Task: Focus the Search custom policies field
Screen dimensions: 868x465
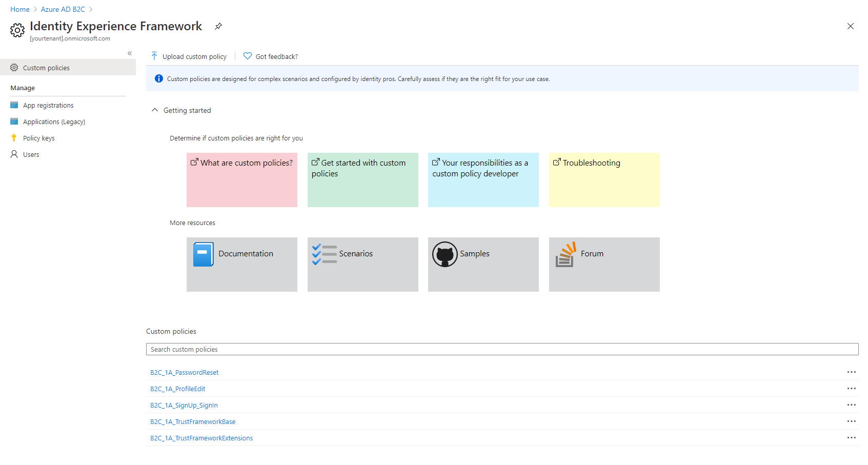Action: 502,349
